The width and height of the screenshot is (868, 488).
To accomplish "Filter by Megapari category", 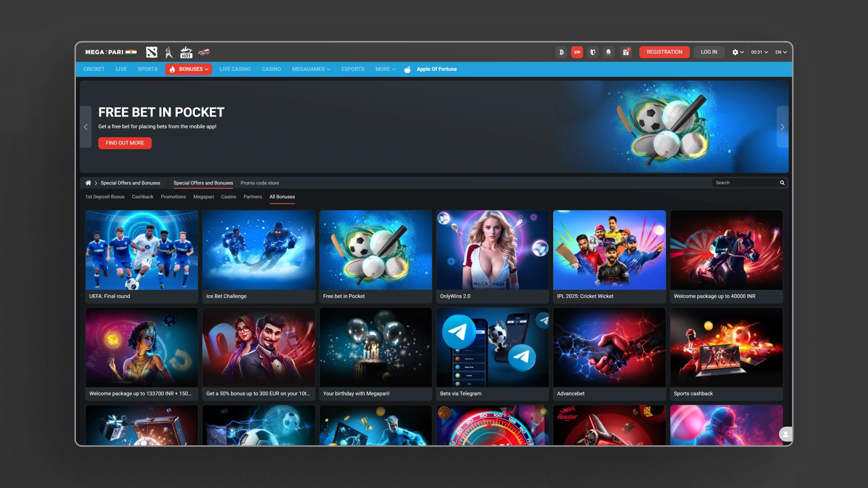I will click(203, 197).
